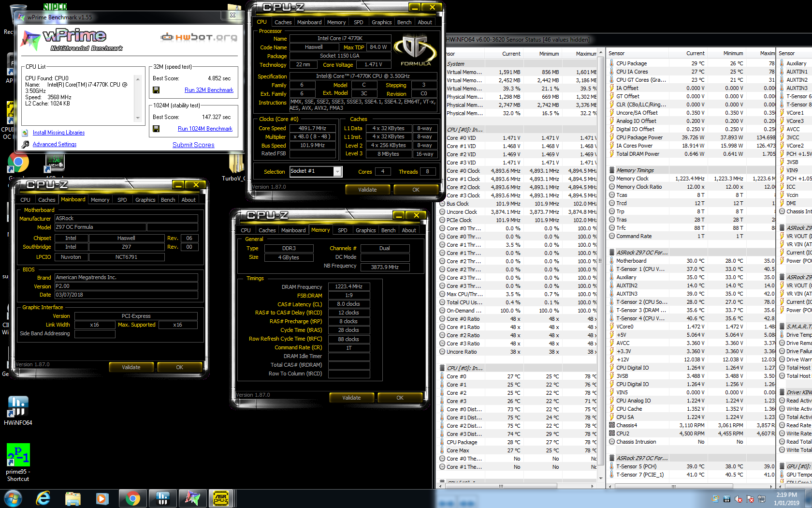Click the ROG Formula logo in CPU-Z

415,50
